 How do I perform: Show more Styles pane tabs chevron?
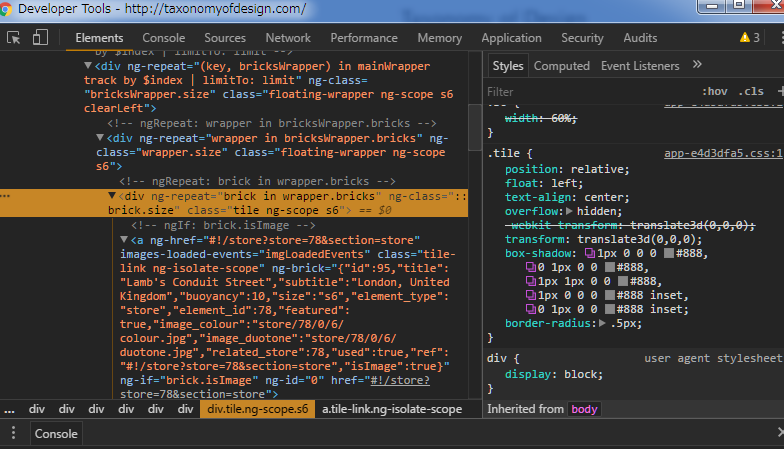pyautogui.click(x=697, y=65)
